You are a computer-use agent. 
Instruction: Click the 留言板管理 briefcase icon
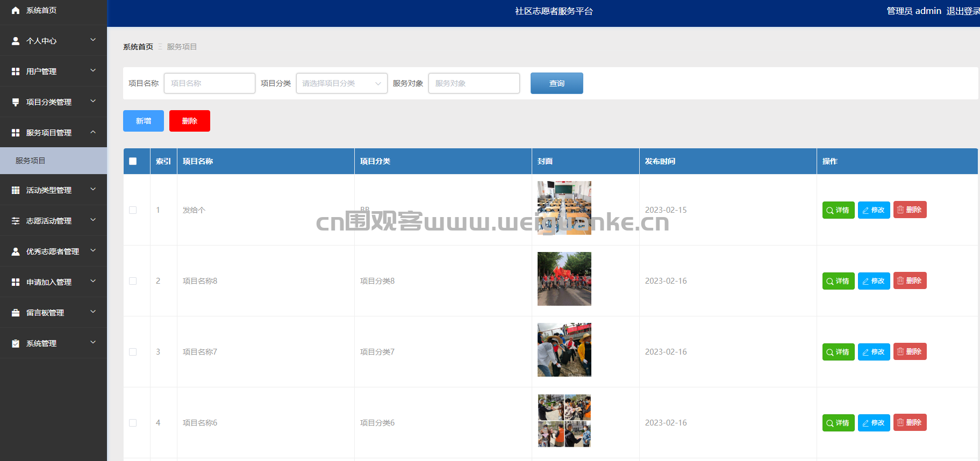[16, 313]
